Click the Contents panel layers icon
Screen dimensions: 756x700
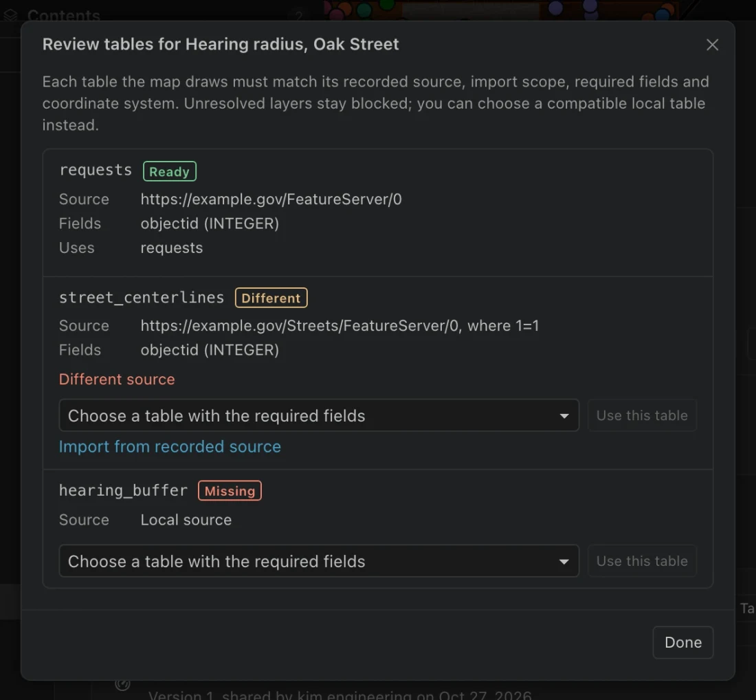click(10, 15)
